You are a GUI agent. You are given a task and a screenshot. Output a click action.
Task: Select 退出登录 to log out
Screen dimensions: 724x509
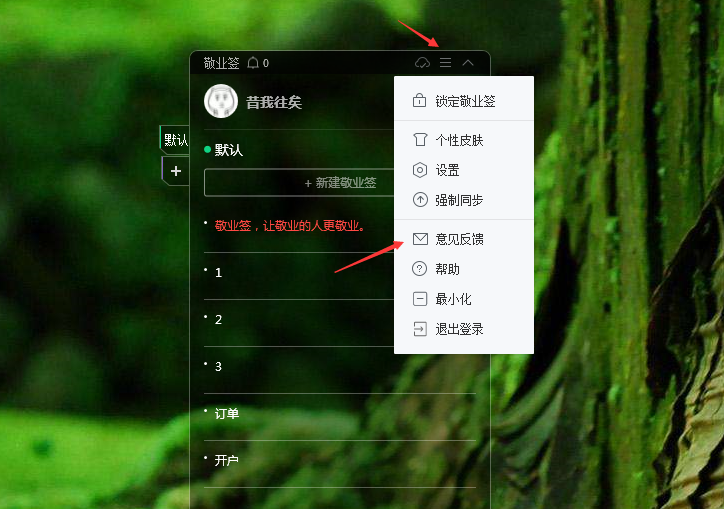[464, 329]
